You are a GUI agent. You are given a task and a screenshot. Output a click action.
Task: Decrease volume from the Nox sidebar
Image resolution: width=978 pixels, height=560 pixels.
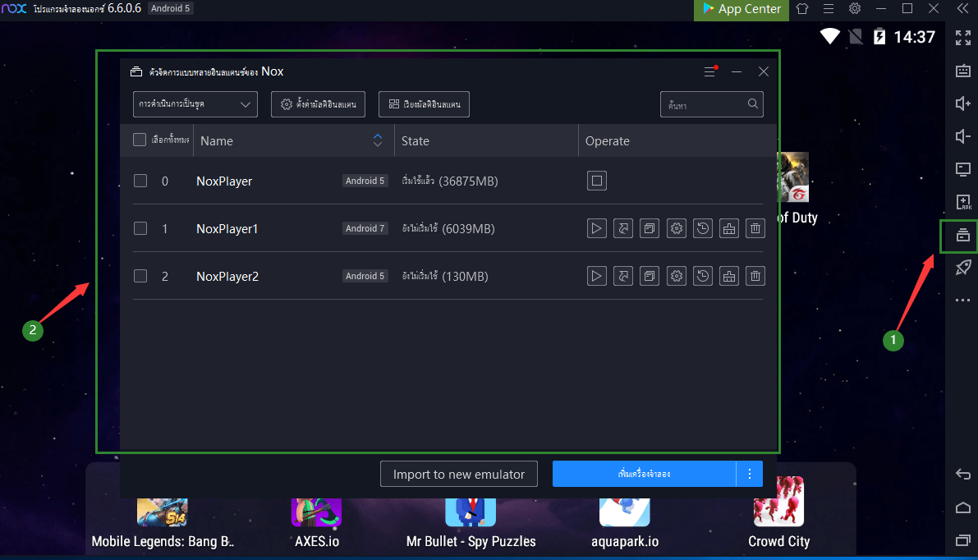point(962,136)
